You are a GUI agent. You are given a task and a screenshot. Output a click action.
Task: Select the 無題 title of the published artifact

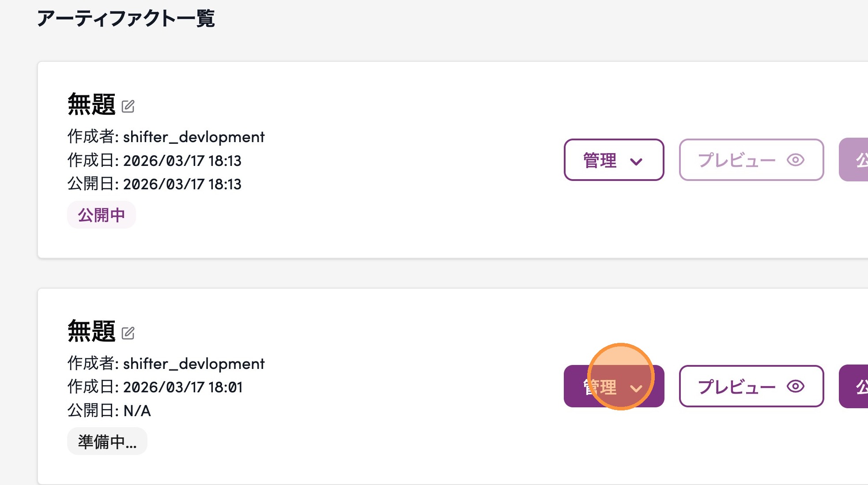pos(91,105)
